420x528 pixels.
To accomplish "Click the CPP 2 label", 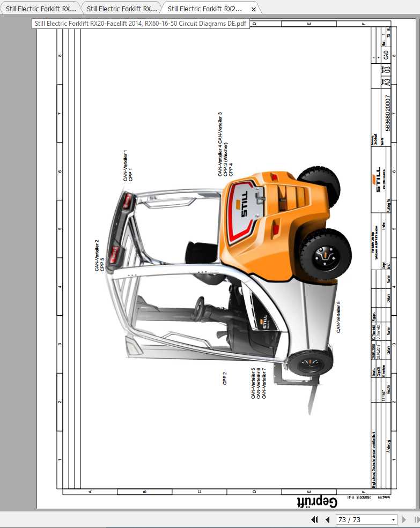I will pyautogui.click(x=225, y=378).
